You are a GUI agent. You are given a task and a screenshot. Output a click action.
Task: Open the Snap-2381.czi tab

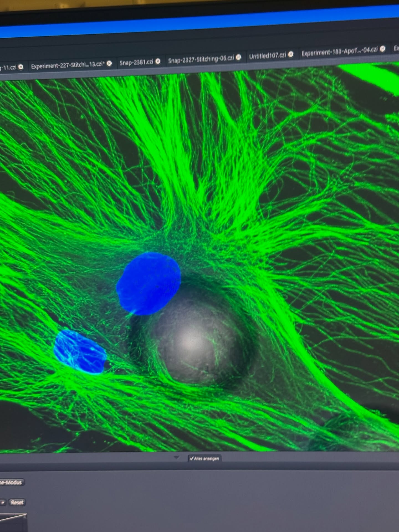(x=136, y=62)
